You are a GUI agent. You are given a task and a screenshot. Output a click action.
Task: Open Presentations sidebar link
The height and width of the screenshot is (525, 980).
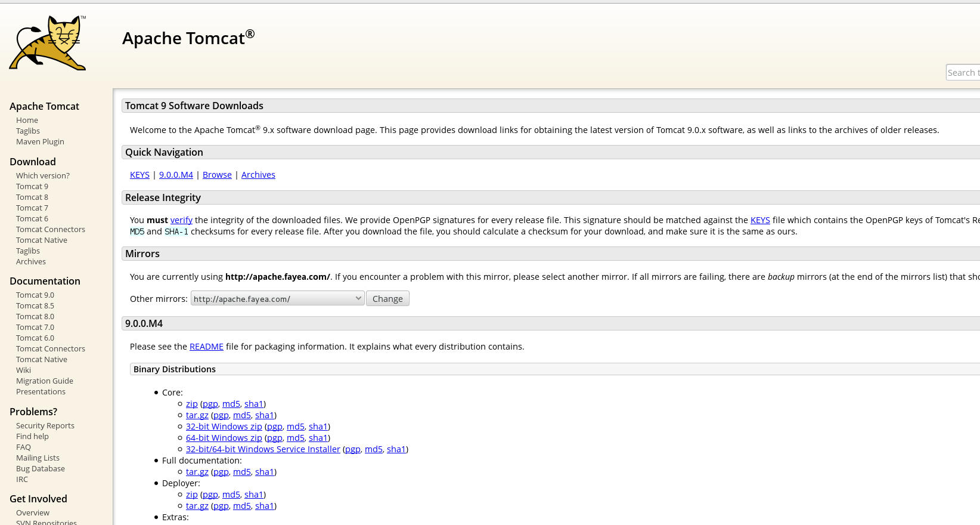tap(41, 391)
